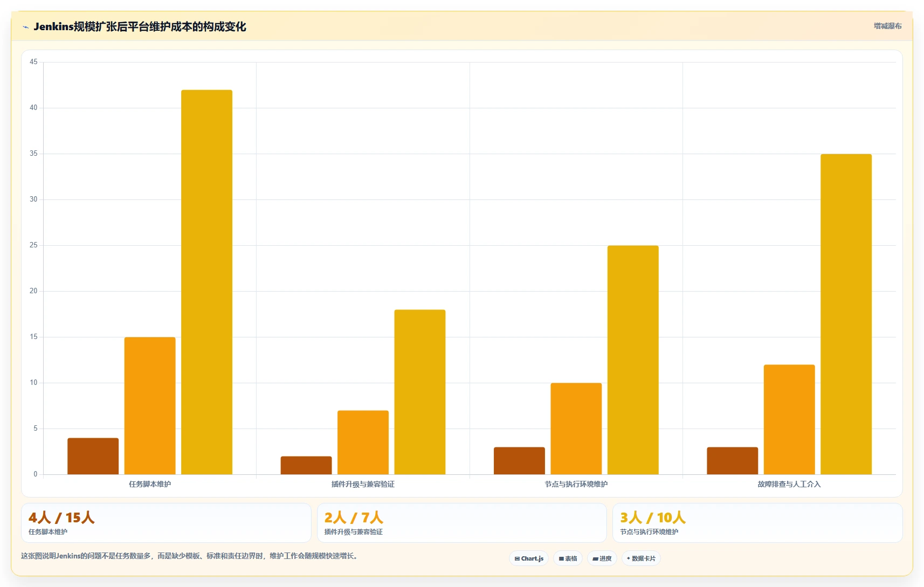Select the 3人 / 10人 data card
This screenshot has width=924, height=587.
(x=757, y=523)
